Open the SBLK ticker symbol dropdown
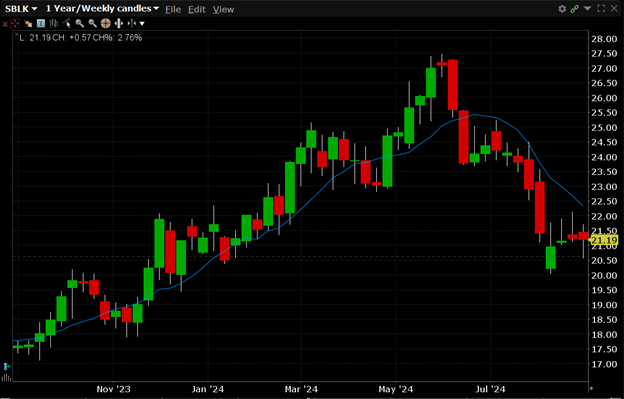Viewport: 624px width, 399px height. 21,9
